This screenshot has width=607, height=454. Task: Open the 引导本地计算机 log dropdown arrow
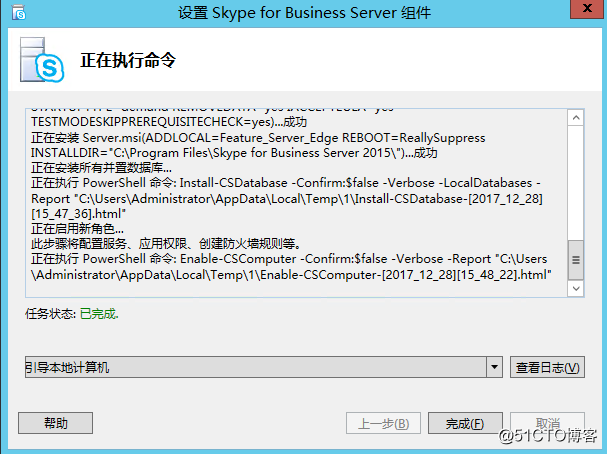[x=494, y=367]
